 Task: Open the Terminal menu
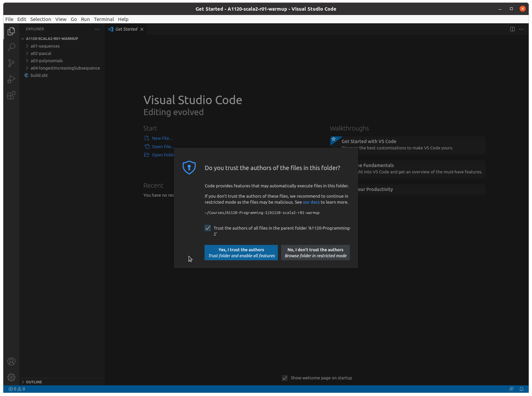pos(104,19)
